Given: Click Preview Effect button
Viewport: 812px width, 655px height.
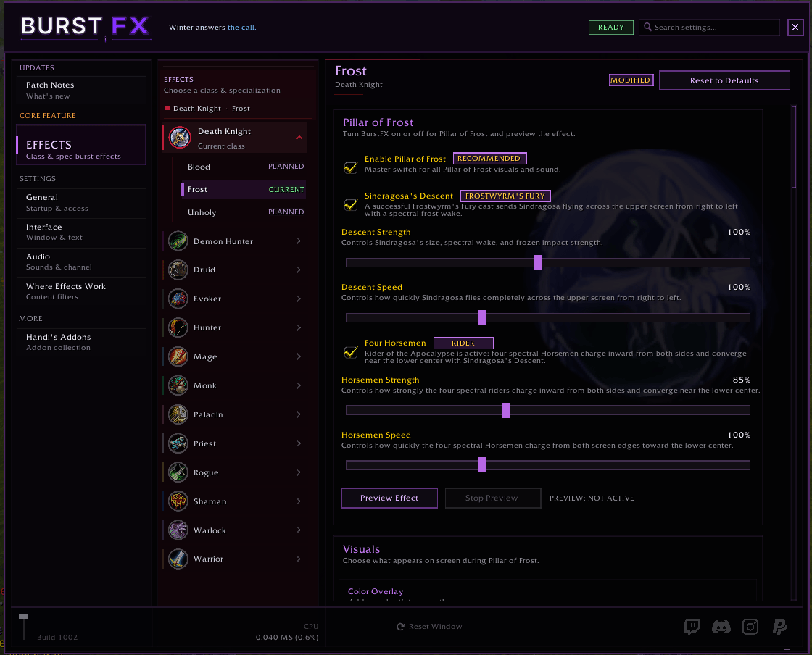Looking at the screenshot, I should pos(389,498).
